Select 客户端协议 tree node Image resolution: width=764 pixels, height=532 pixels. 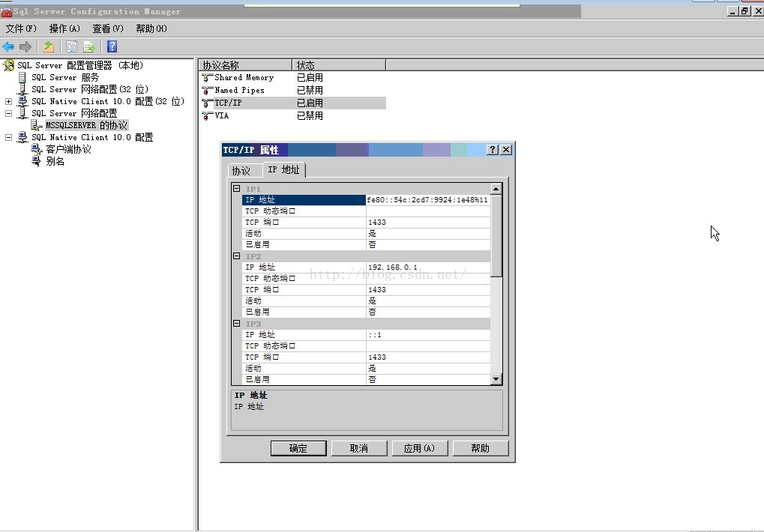68,149
